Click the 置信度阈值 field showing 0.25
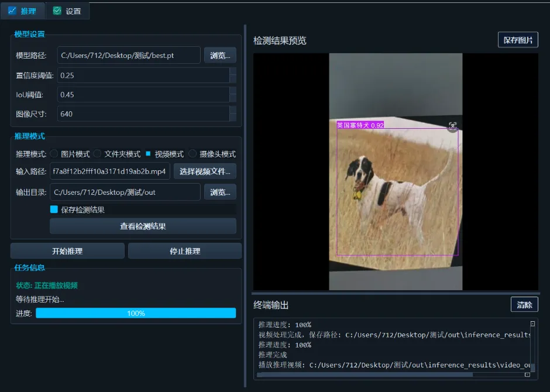550x392 pixels. pyautogui.click(x=143, y=75)
